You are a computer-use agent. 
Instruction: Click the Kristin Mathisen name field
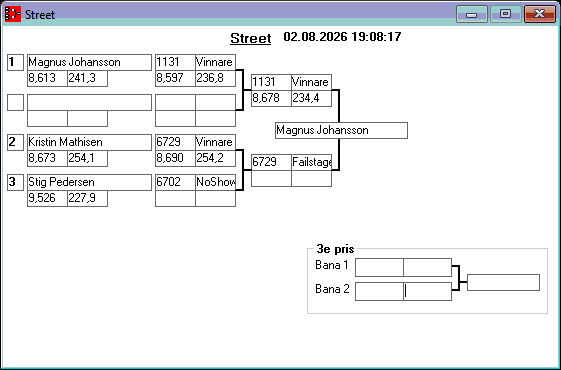pyautogui.click(x=89, y=142)
